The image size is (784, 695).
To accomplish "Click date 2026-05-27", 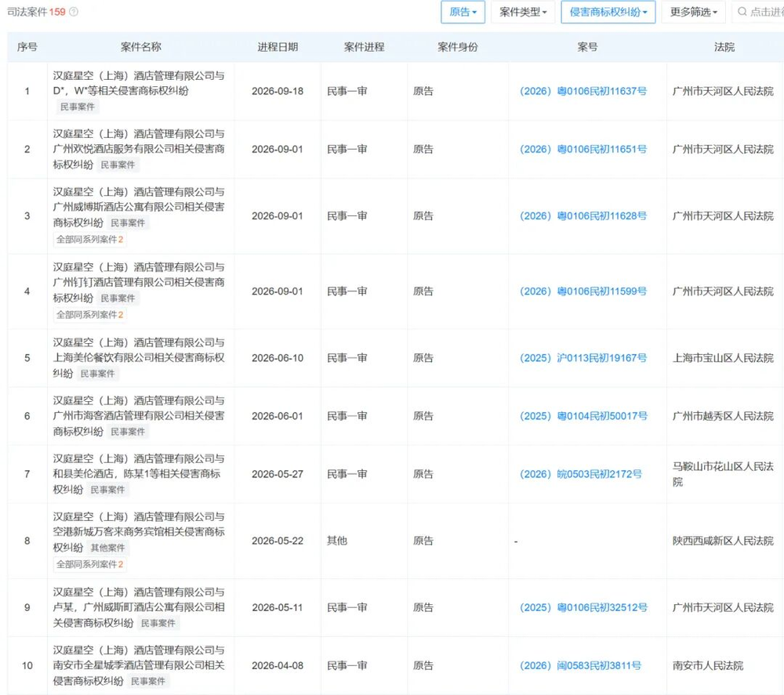I will coord(278,474).
